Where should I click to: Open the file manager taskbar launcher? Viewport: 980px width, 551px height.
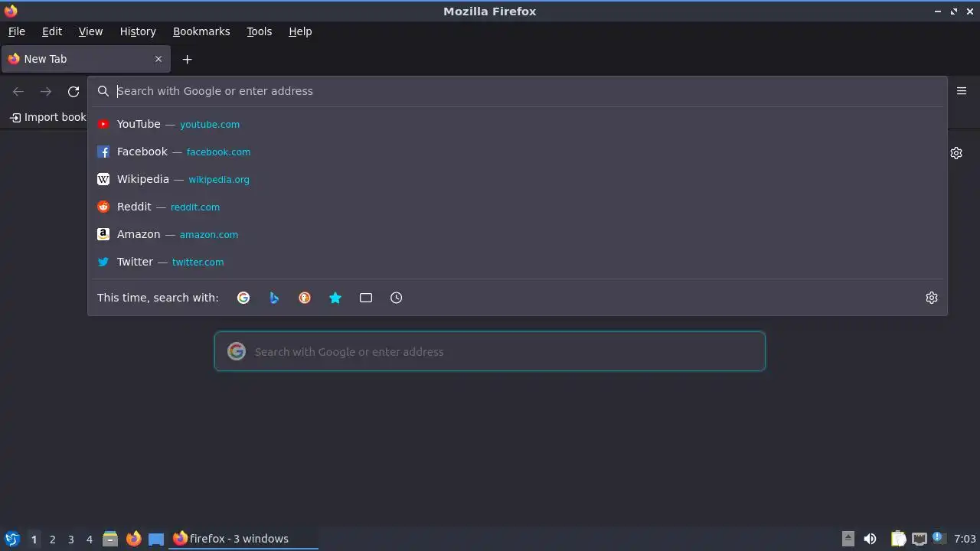110,539
